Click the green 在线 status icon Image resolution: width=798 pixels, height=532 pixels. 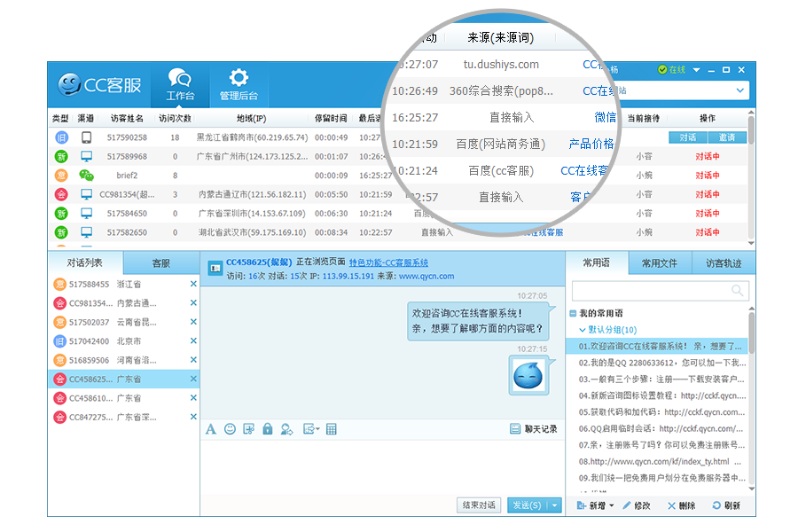(662, 70)
